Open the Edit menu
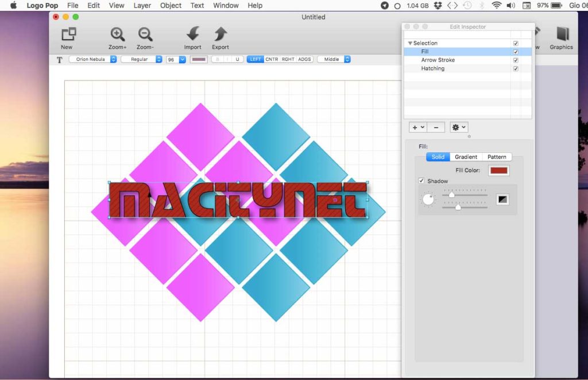The image size is (588, 380). pos(94,5)
